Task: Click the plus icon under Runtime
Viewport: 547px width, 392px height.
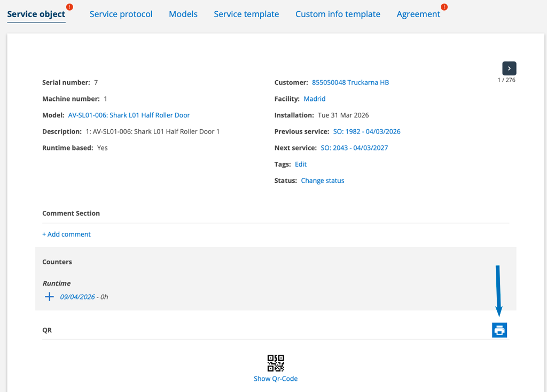Action: point(49,296)
